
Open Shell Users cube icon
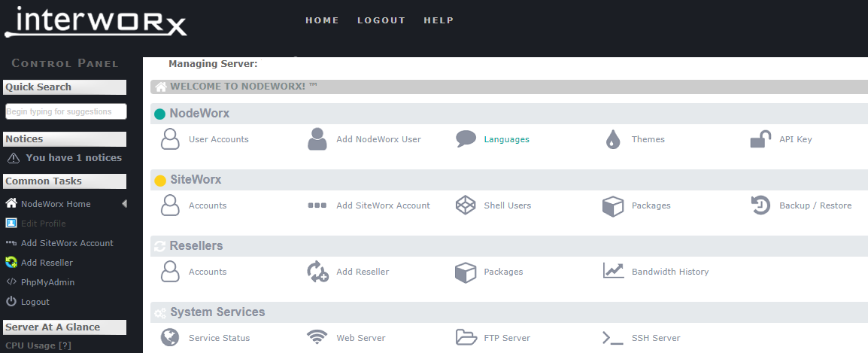[466, 205]
